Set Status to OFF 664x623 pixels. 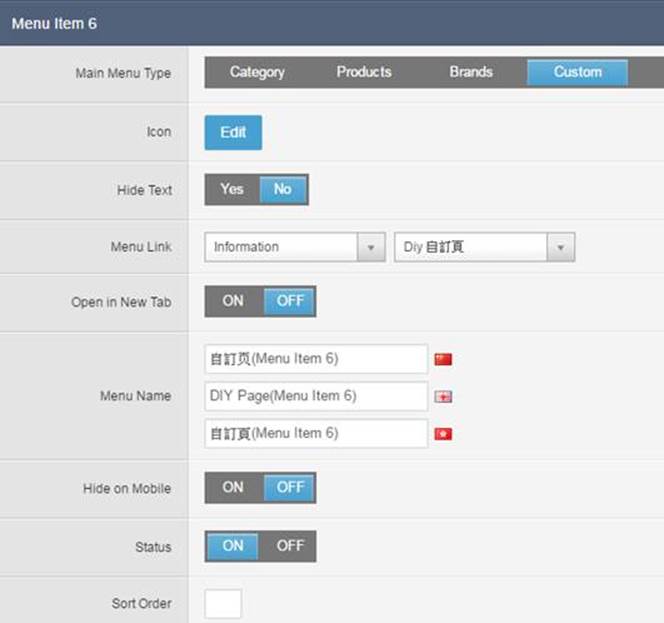290,546
